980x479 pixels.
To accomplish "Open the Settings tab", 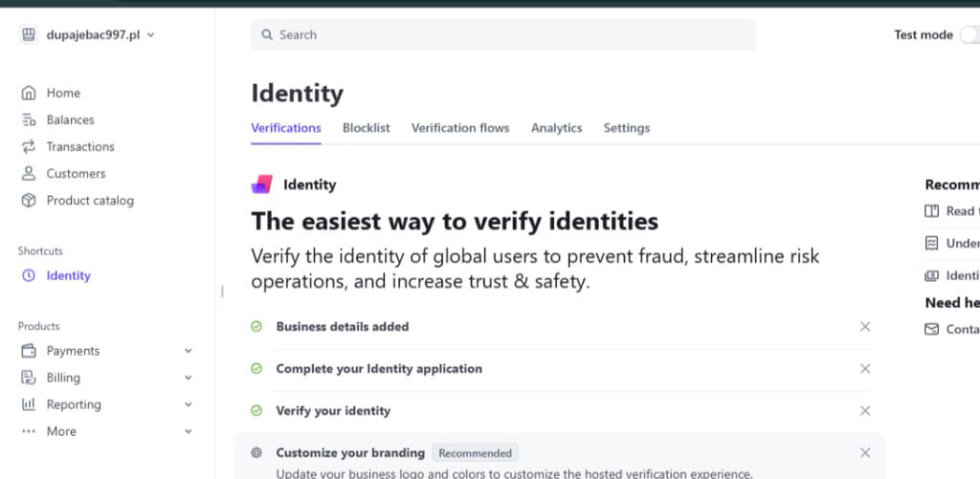I will (627, 128).
